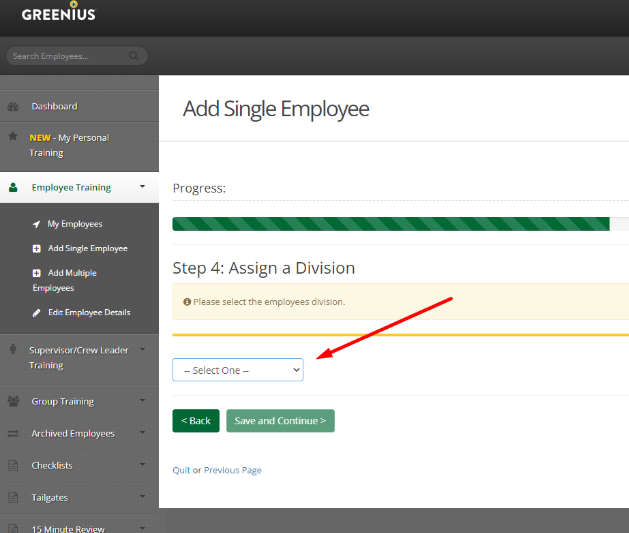This screenshot has height=533, width=629.
Task: Open the Select One division dropdown
Action: pos(238,370)
